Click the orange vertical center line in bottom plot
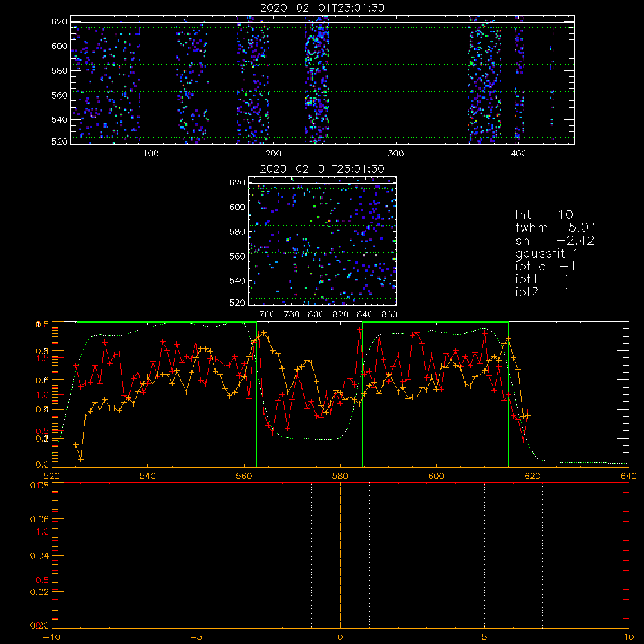This screenshot has height=644, width=644. (x=340, y=555)
